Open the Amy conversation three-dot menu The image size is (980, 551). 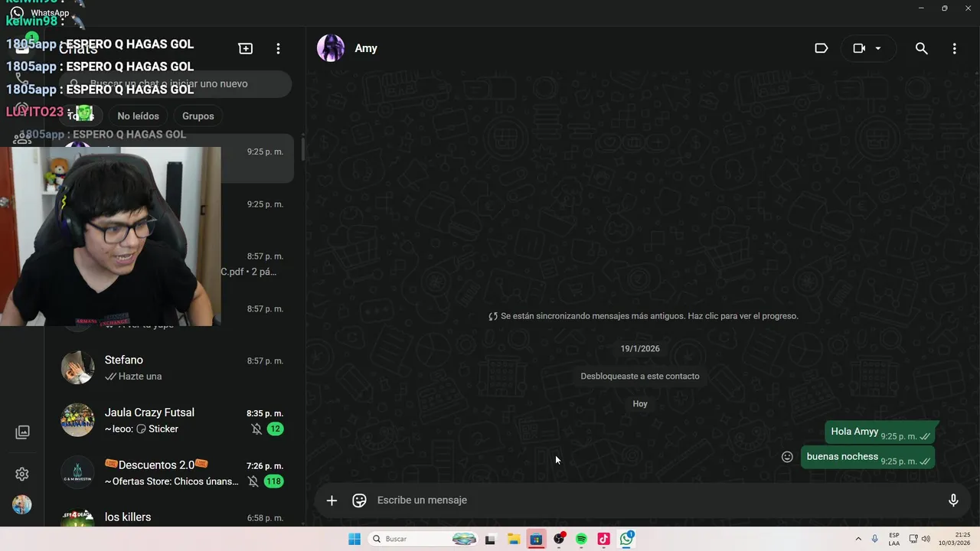954,48
